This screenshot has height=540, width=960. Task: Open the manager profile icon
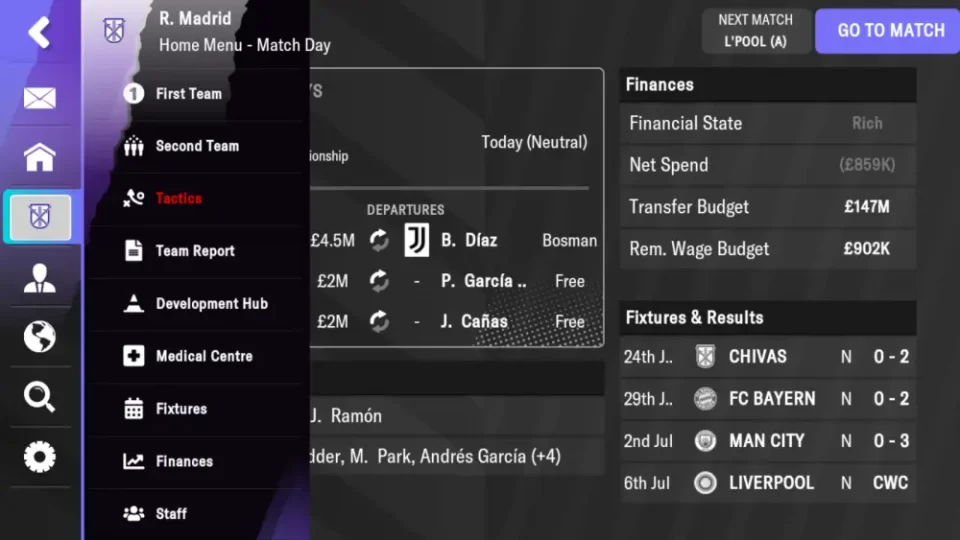pyautogui.click(x=40, y=277)
